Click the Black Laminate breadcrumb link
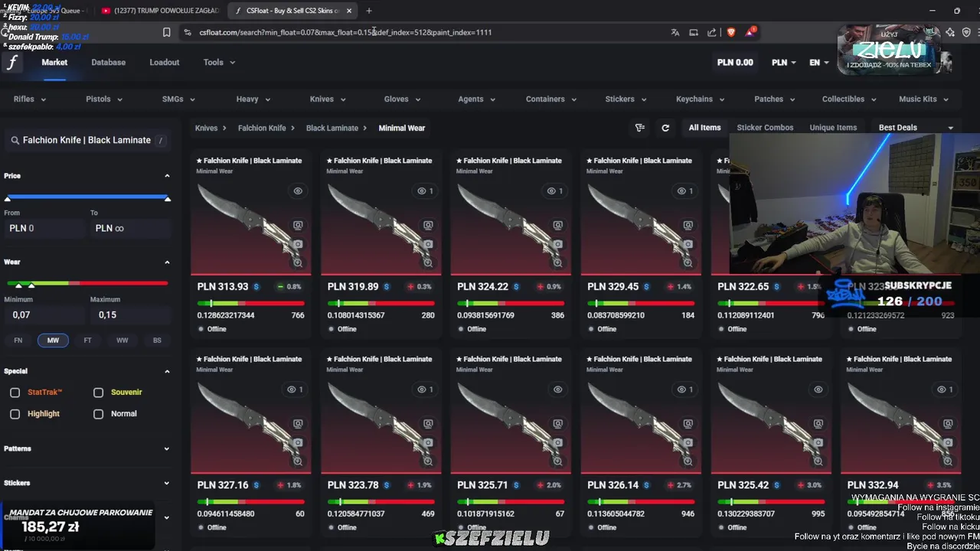 click(x=332, y=129)
